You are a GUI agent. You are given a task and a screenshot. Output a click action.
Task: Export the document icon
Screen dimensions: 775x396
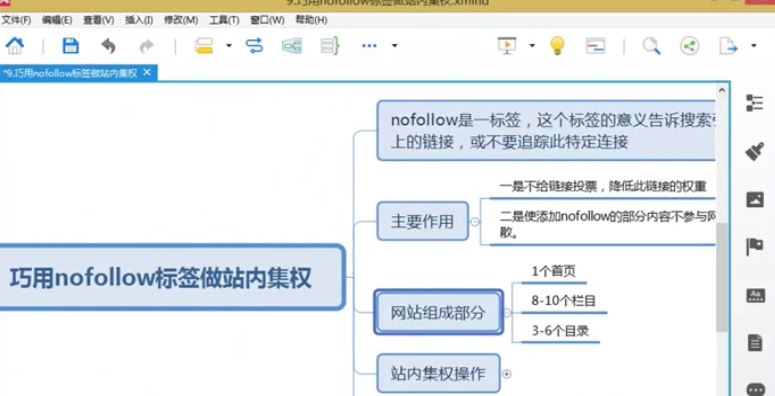pos(728,46)
